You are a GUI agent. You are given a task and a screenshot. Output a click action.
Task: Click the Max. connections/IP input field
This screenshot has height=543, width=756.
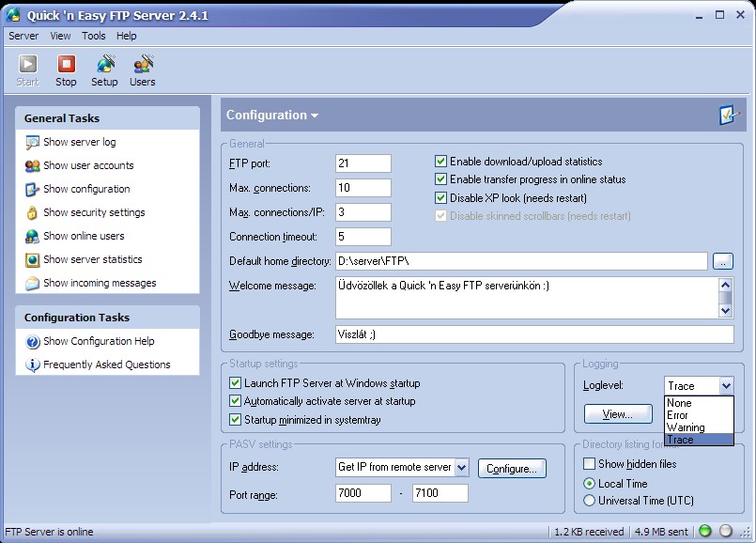click(x=363, y=212)
